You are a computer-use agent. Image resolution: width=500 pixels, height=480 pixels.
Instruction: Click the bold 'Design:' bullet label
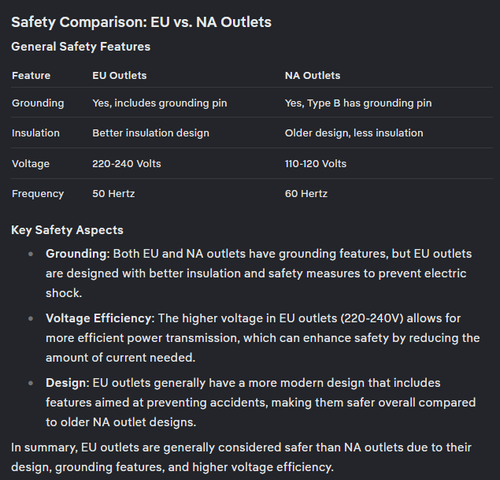pyautogui.click(x=68, y=383)
